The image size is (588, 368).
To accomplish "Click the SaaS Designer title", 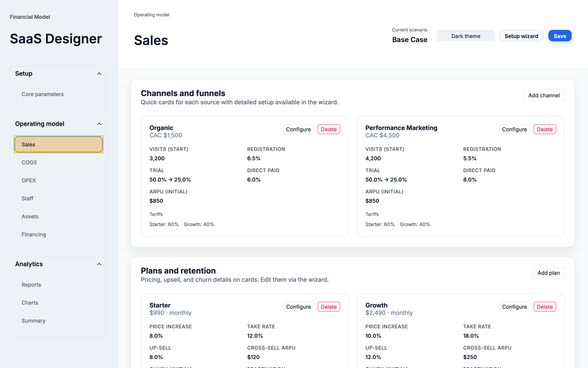I will [56, 38].
